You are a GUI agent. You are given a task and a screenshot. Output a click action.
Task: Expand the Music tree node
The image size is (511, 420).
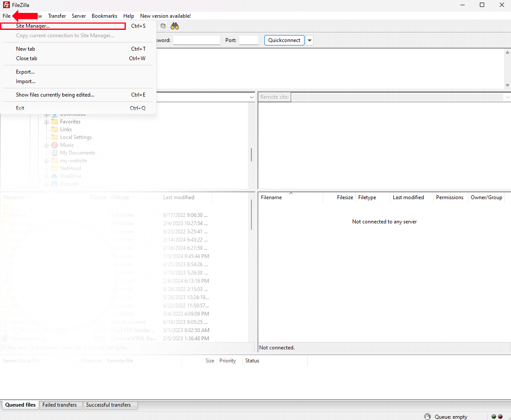pyautogui.click(x=47, y=146)
